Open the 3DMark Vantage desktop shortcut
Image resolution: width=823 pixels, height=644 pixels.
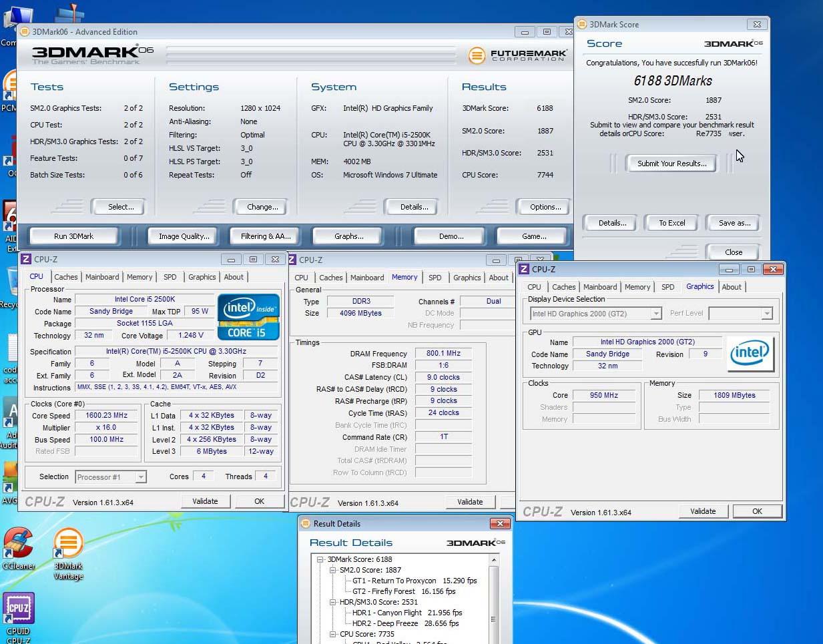(68, 553)
